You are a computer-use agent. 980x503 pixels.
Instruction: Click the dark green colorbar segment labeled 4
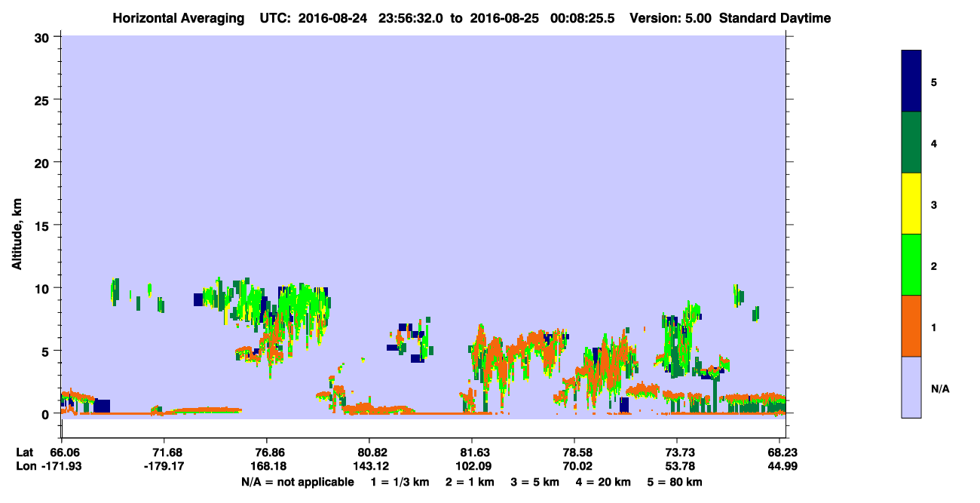click(x=911, y=143)
